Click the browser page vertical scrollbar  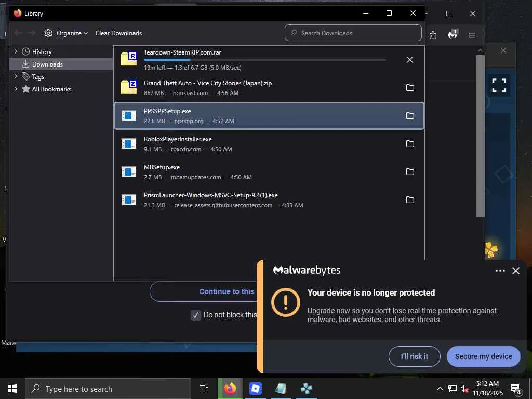(480, 136)
